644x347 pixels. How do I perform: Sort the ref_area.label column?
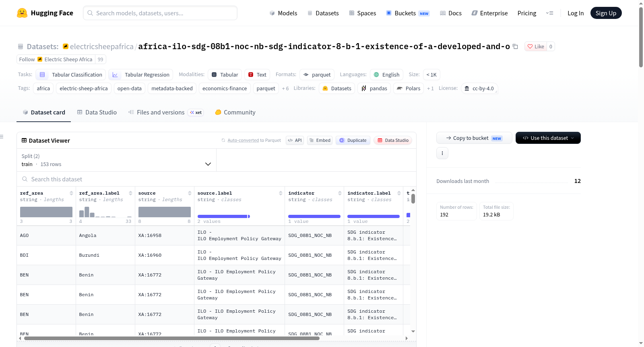click(x=130, y=193)
